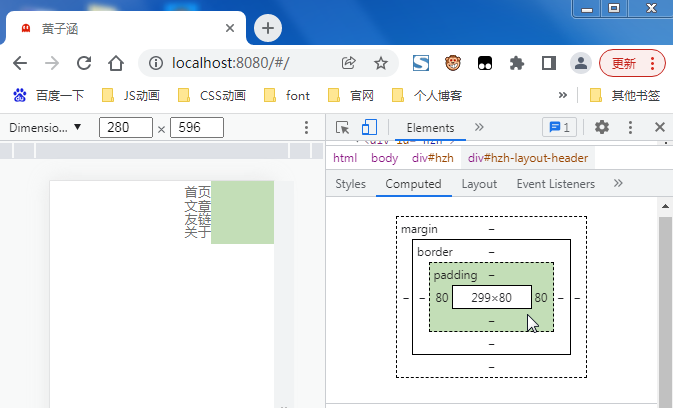Screen dimensions: 673x408
Task: Select the 黃子涵 browser tab
Action: tap(126, 28)
